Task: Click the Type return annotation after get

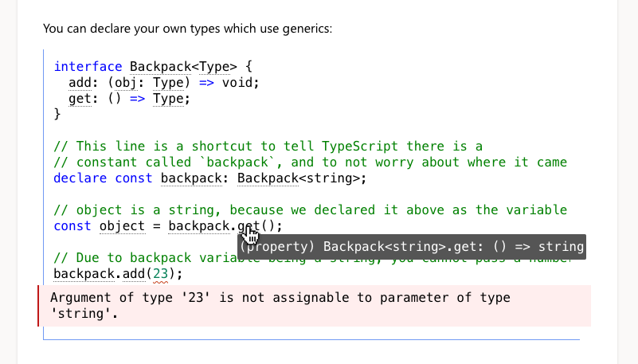Action: point(168,99)
